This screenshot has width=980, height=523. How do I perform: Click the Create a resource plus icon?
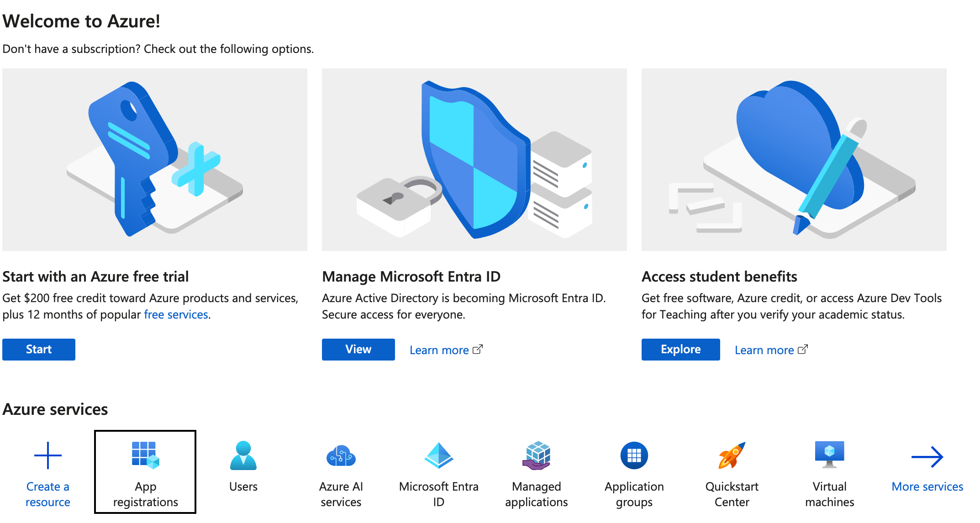pos(48,455)
